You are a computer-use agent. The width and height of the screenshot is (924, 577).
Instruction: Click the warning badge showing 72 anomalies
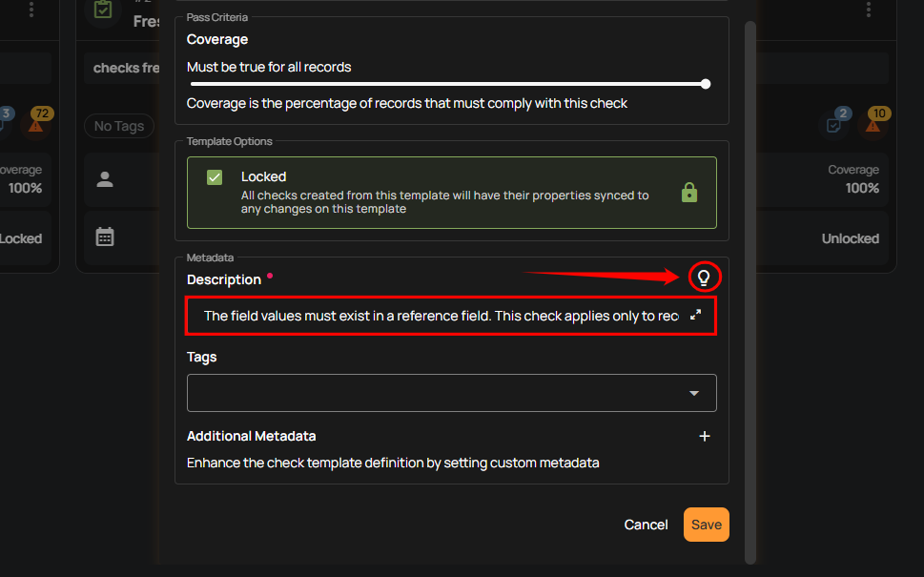coord(36,121)
